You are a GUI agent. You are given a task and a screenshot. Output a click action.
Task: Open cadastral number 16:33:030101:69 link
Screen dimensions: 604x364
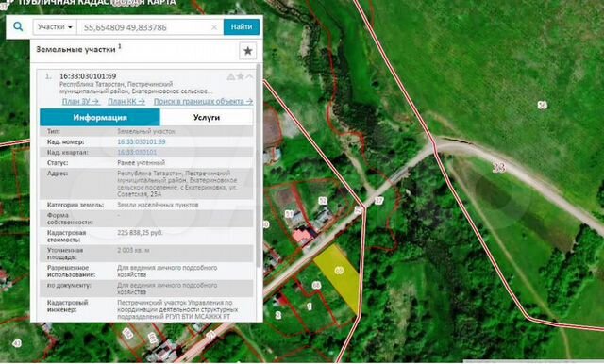[142, 141]
